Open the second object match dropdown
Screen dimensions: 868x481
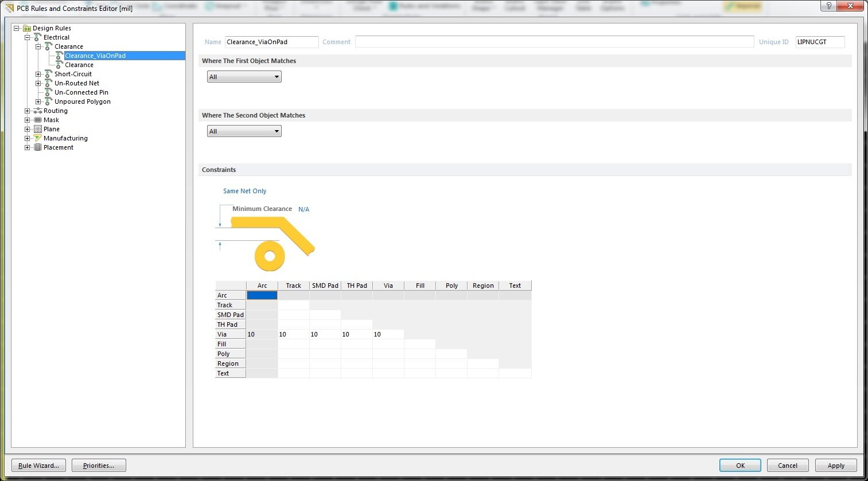pos(244,131)
